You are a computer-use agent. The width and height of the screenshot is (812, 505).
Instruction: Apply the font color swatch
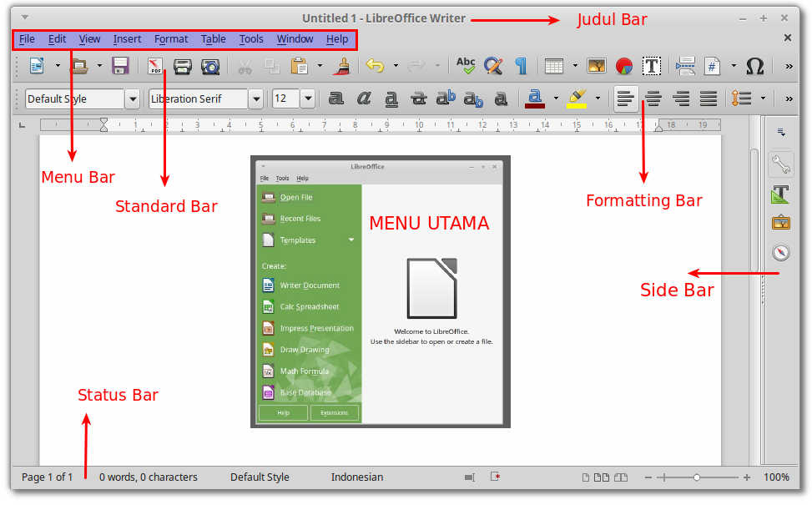pyautogui.click(x=535, y=98)
